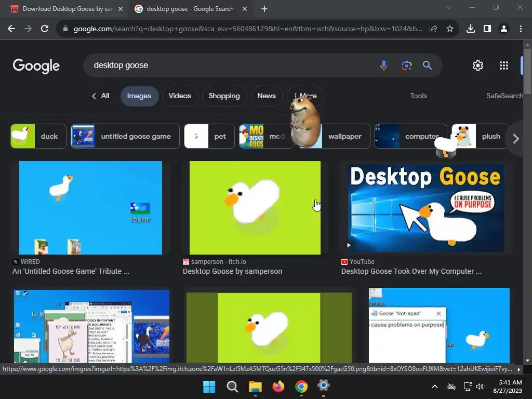Open second-row green goose image
Image resolution: width=532 pixels, height=399 pixels.
(269, 328)
